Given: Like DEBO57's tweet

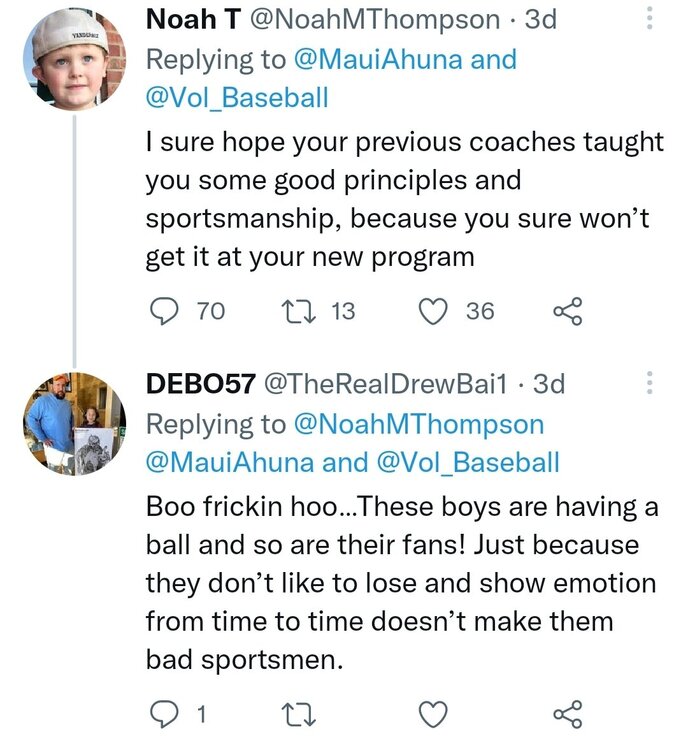Looking at the screenshot, I should coord(433,714).
